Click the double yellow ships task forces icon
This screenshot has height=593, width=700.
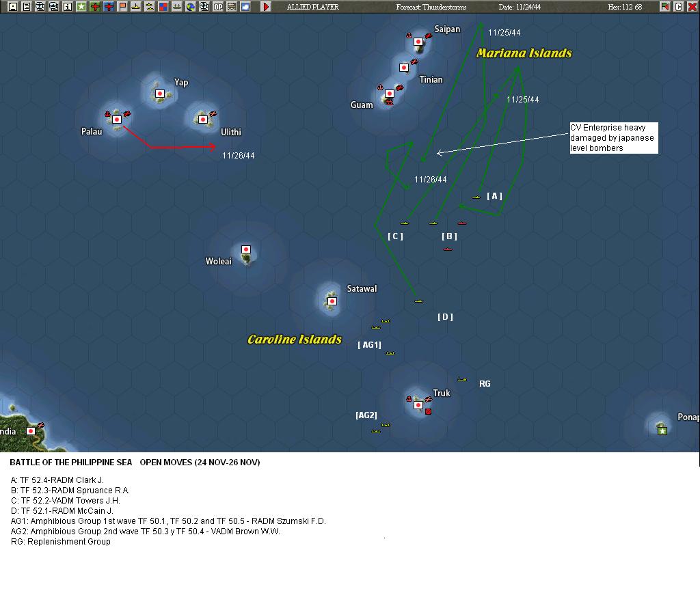point(150,7)
